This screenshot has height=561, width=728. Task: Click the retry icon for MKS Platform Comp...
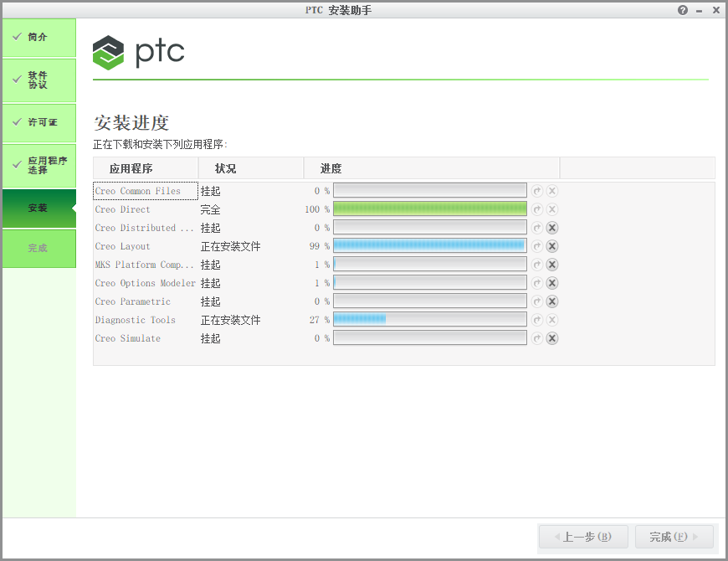point(537,265)
